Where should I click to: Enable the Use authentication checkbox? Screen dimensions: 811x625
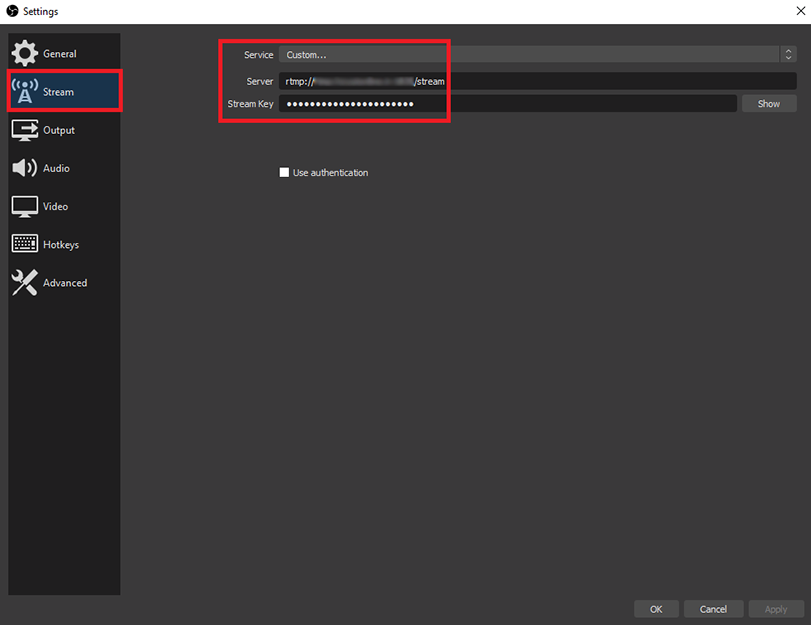click(284, 172)
